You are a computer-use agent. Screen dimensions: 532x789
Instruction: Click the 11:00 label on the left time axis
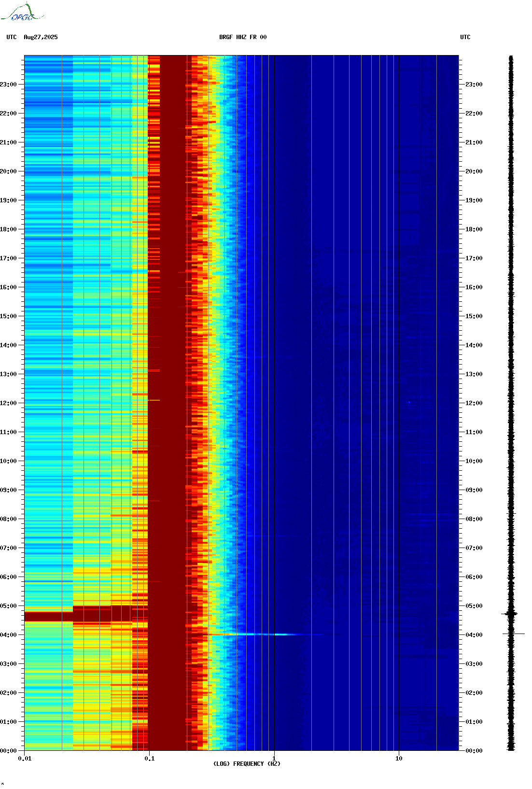[x=8, y=432]
